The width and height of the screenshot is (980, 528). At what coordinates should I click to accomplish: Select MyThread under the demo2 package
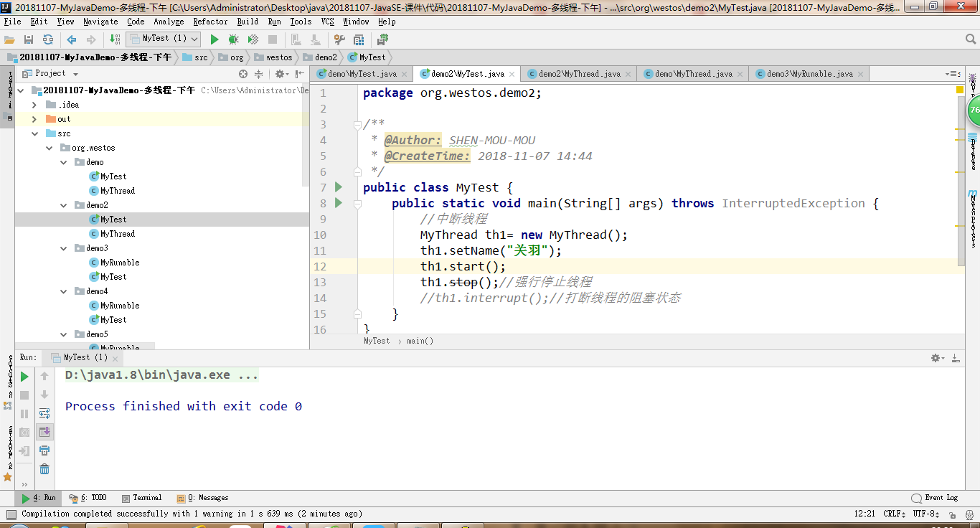pyautogui.click(x=118, y=234)
